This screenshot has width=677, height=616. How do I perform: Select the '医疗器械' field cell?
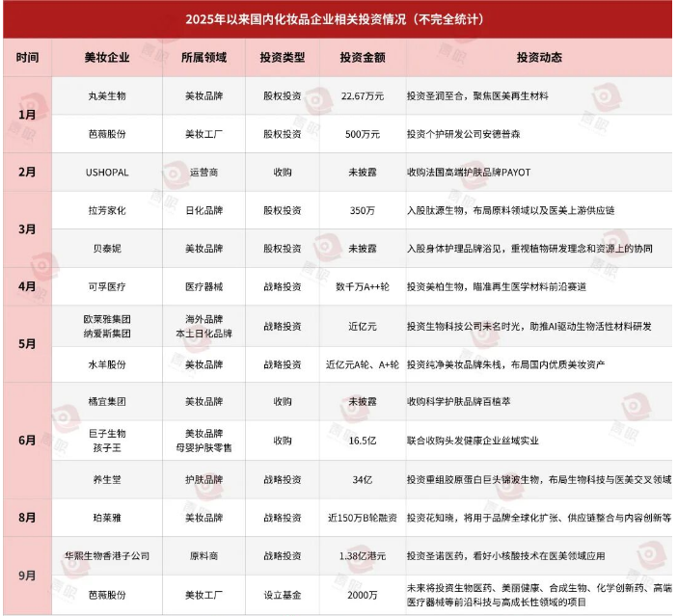pyautogui.click(x=203, y=286)
